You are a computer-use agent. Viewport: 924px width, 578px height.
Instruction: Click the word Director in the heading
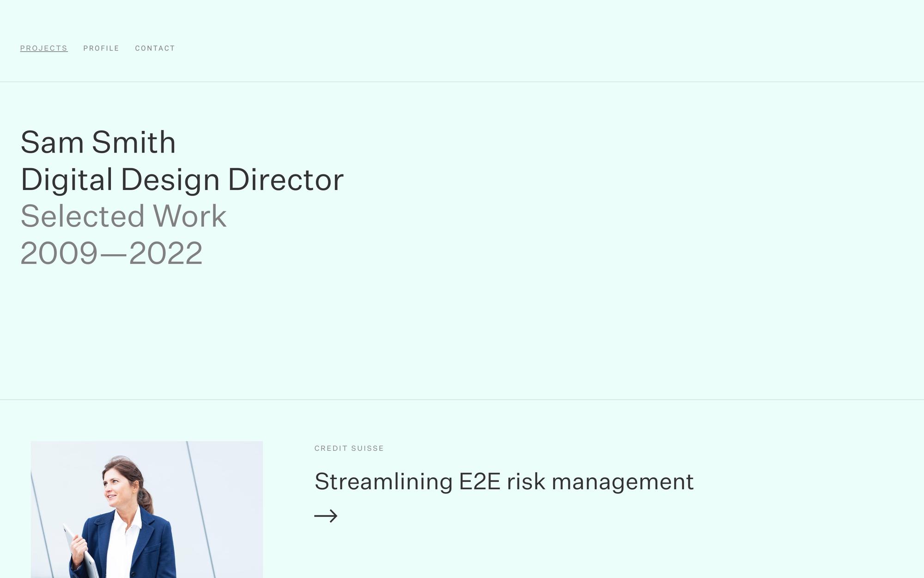[286, 179]
